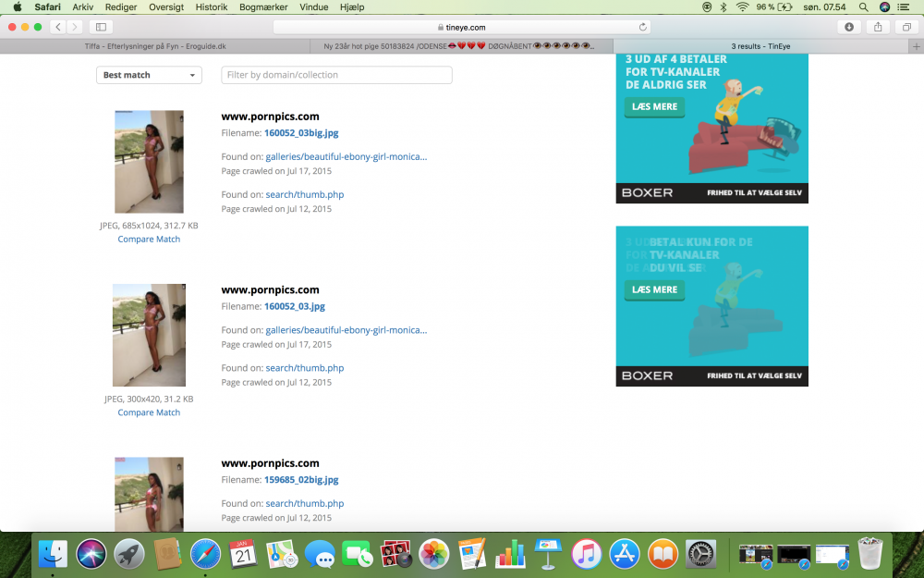
Task: Open the Historik menu
Action: pyautogui.click(x=212, y=7)
